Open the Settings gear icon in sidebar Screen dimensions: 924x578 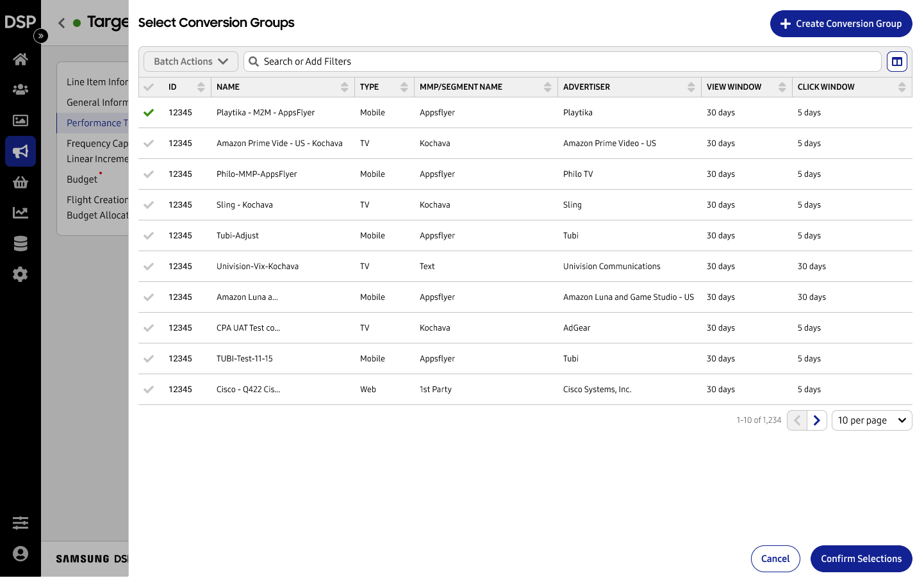[x=21, y=274]
